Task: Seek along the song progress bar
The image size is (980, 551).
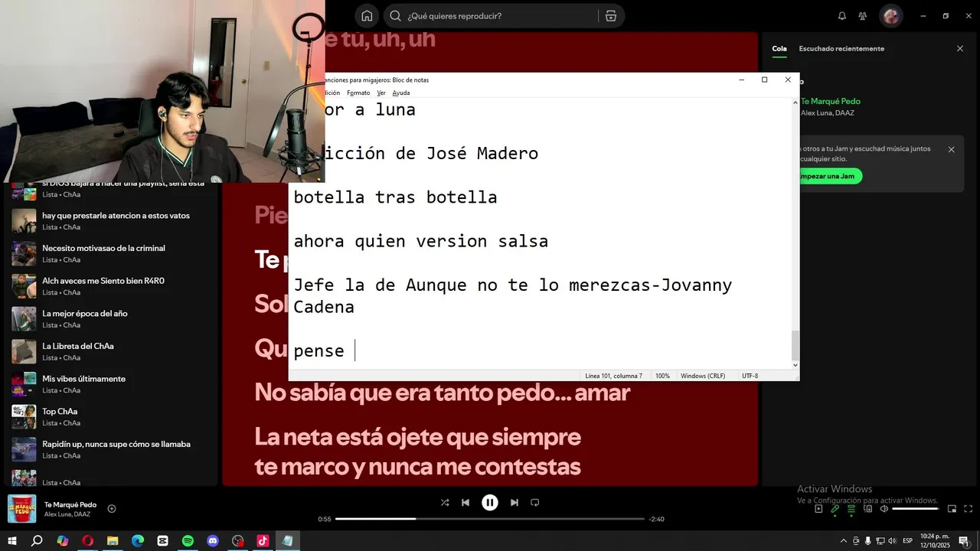Action: point(490,519)
